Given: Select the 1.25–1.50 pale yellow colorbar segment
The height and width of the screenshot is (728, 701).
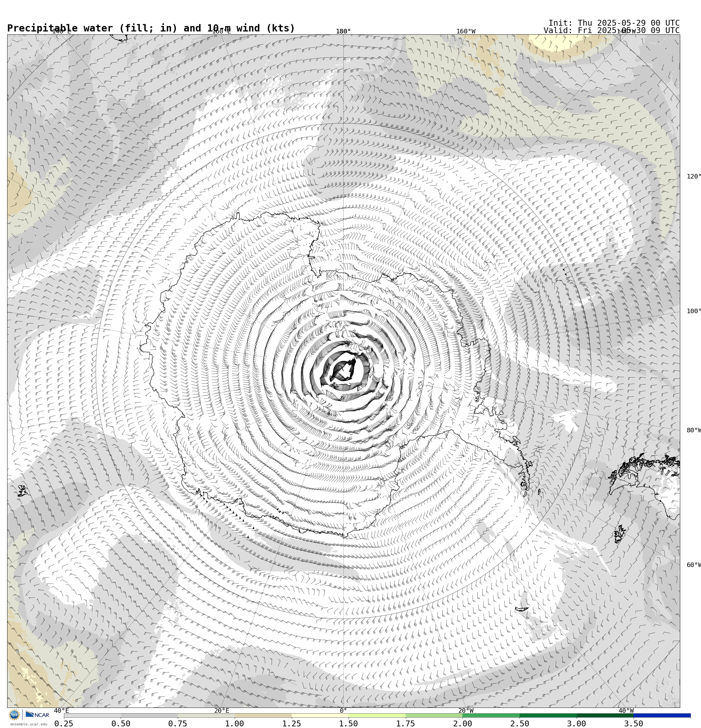Looking at the screenshot, I should click(320, 715).
